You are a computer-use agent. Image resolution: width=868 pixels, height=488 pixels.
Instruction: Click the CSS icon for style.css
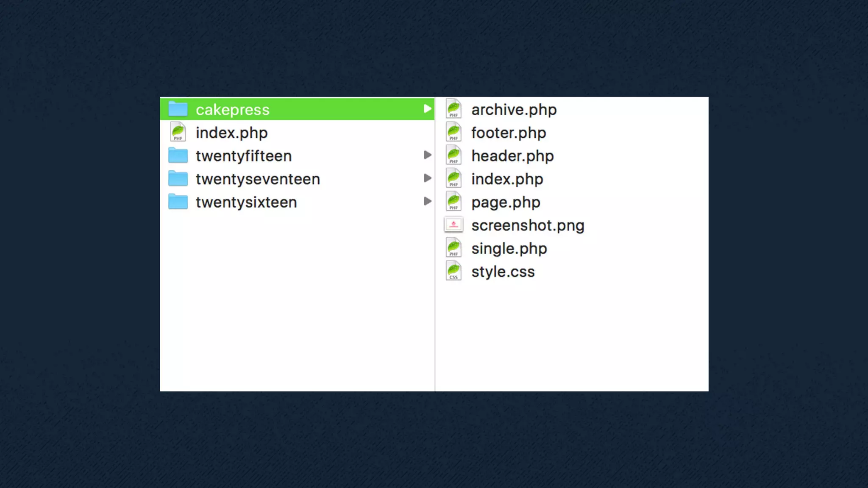[x=453, y=271]
